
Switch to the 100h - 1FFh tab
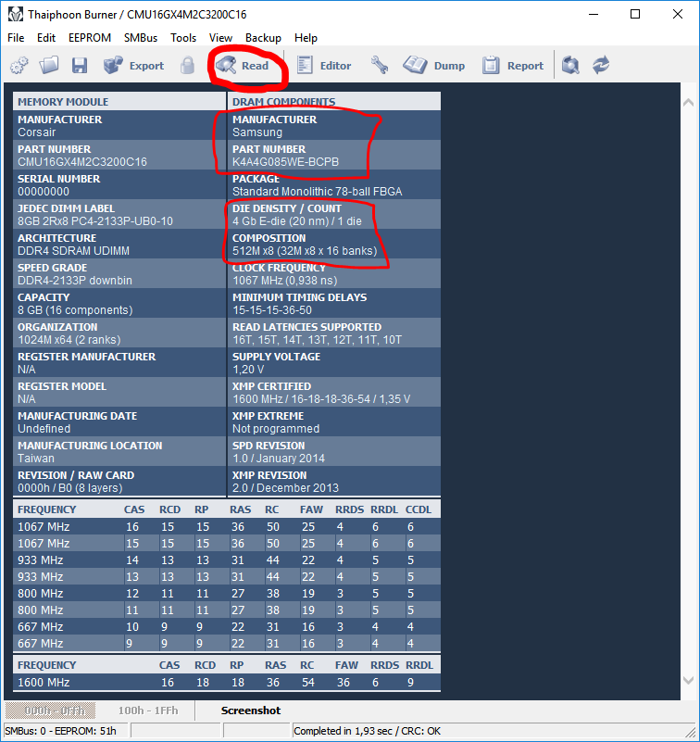click(148, 711)
